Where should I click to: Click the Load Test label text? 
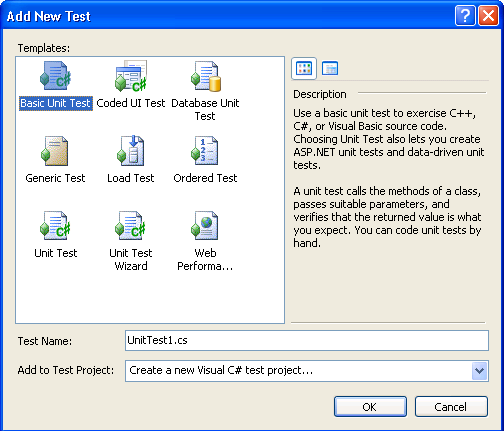coord(131,178)
